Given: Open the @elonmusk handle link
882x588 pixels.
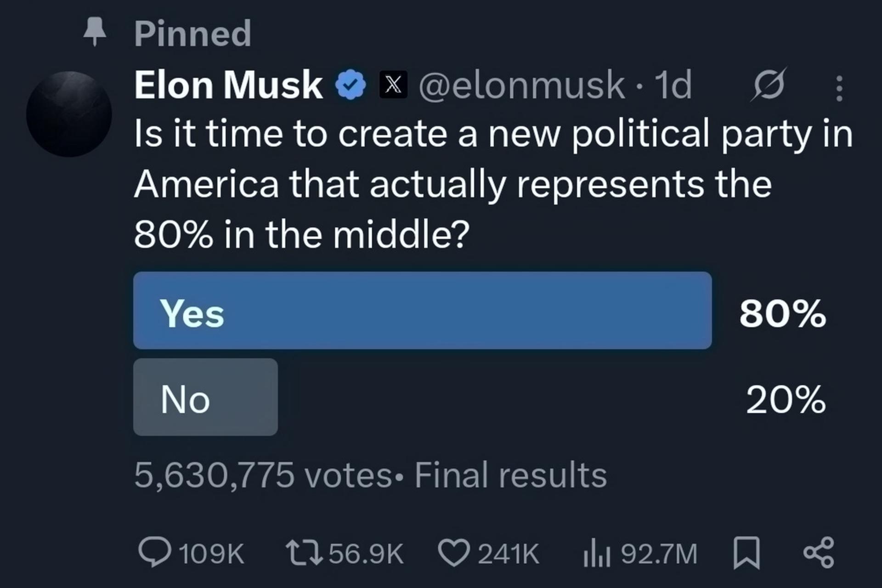Looking at the screenshot, I should (x=521, y=85).
